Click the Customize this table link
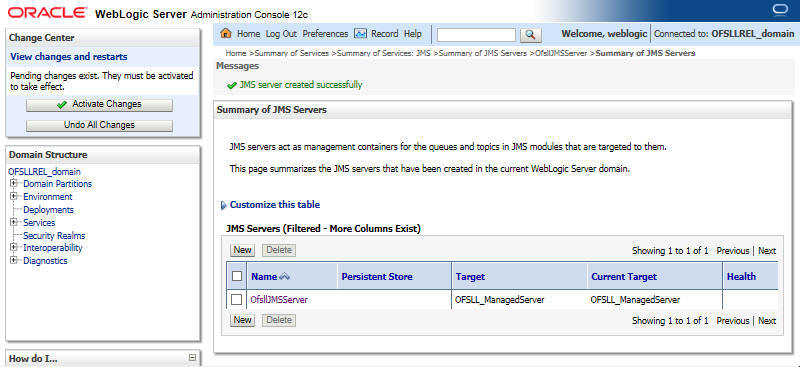This screenshot has width=800, height=367. pyautogui.click(x=275, y=205)
